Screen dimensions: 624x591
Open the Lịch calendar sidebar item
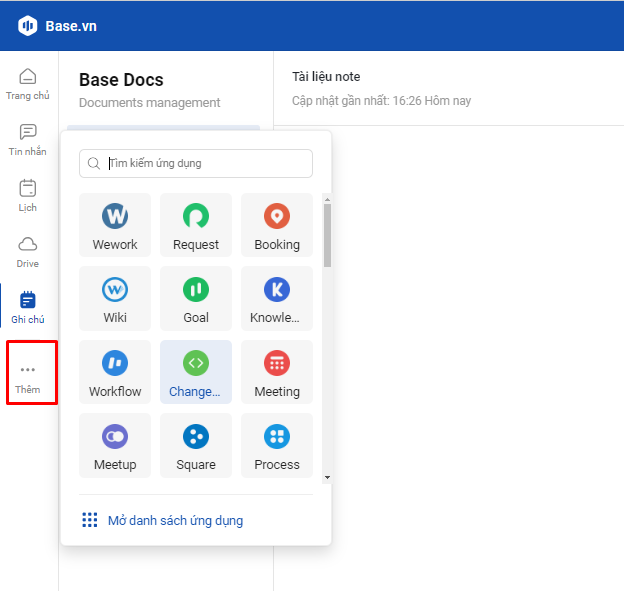click(x=27, y=196)
